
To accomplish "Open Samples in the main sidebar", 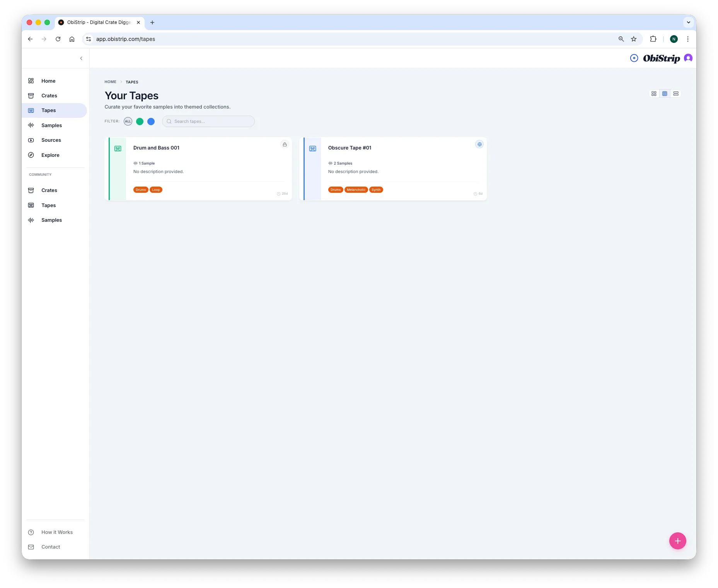I will 51,125.
